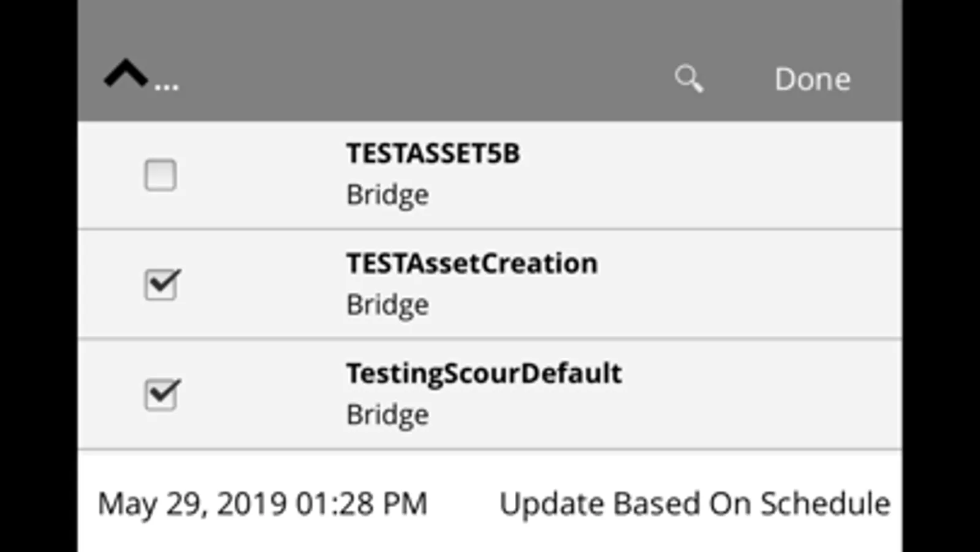Click the Bridge label under TESTAssetCreation
The image size is (980, 552).
[x=387, y=305]
